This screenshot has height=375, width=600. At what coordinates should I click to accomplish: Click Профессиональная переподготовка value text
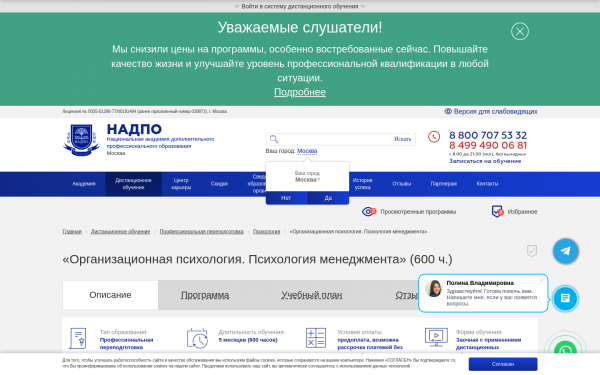126,344
